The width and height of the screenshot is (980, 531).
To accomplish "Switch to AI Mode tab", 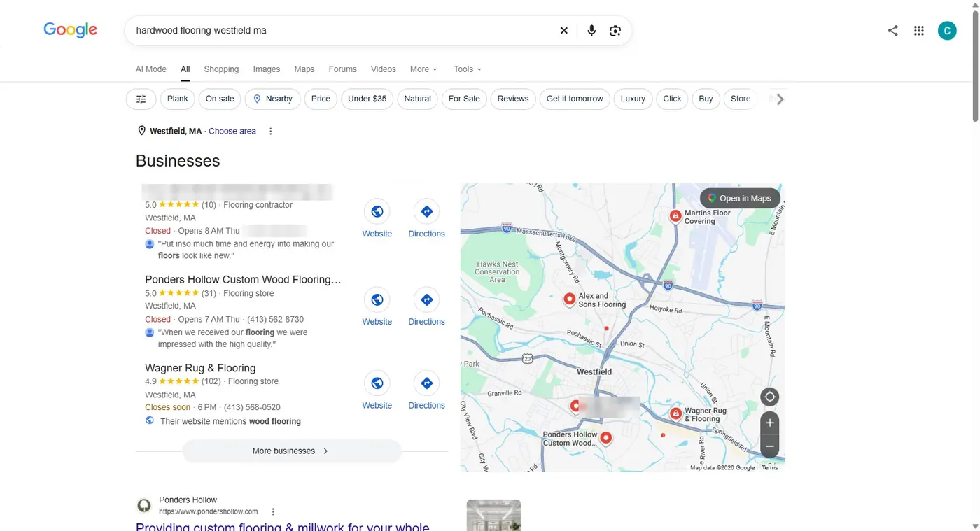I will tap(150, 69).
